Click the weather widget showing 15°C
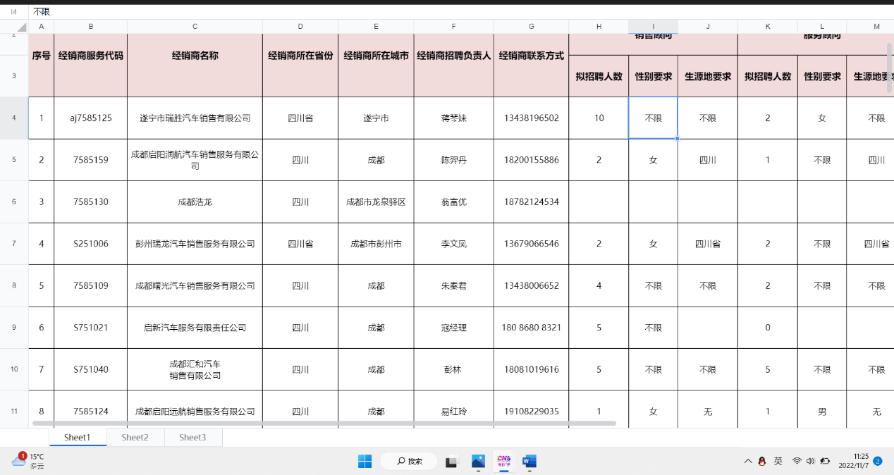The height and width of the screenshot is (475, 894). coord(30,461)
